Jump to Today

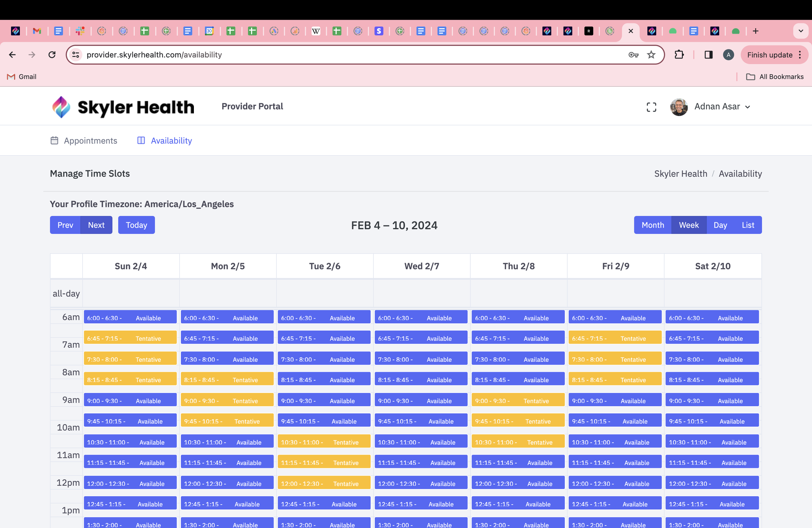click(136, 225)
